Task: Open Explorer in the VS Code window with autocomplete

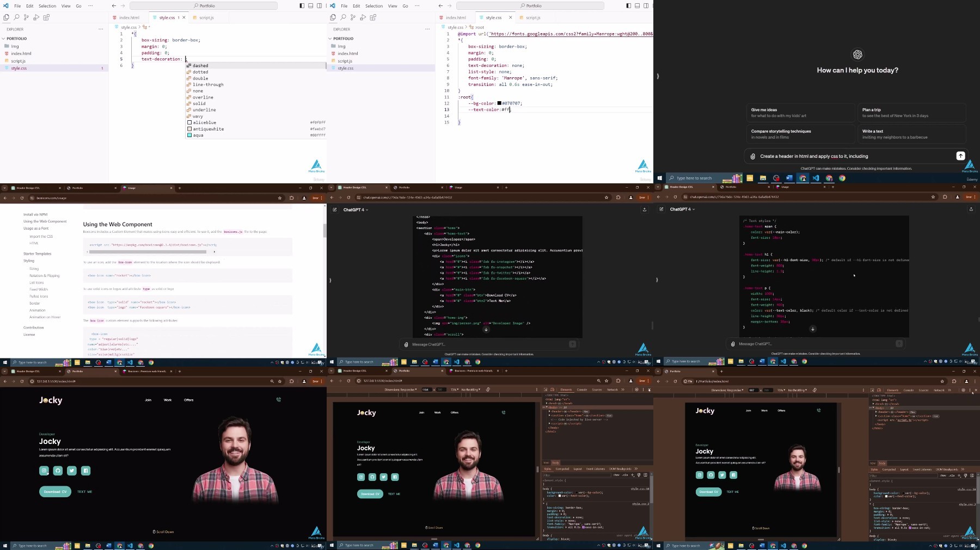Action: [x=7, y=17]
